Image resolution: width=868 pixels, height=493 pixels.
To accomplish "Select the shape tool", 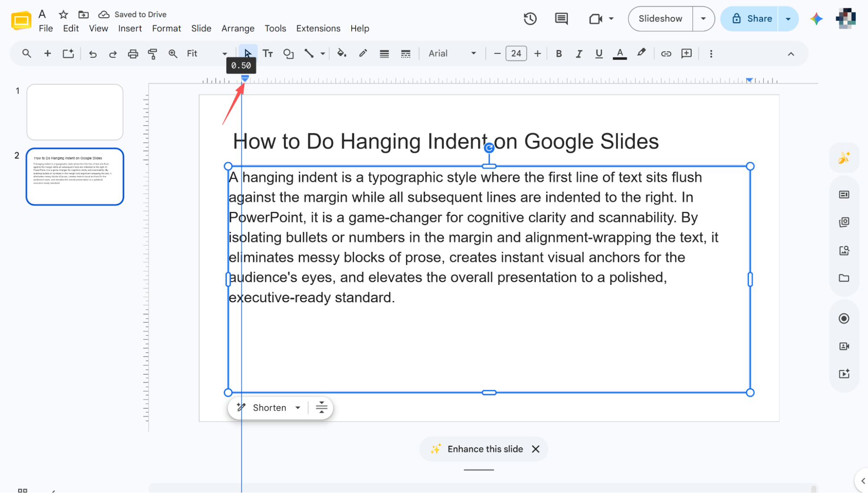I will click(x=288, y=54).
